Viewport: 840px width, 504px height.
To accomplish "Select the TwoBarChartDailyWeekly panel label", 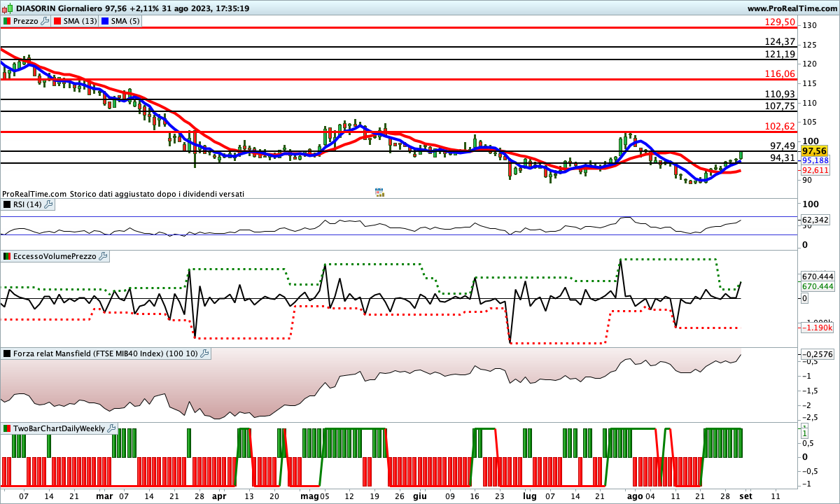I will click(59, 428).
